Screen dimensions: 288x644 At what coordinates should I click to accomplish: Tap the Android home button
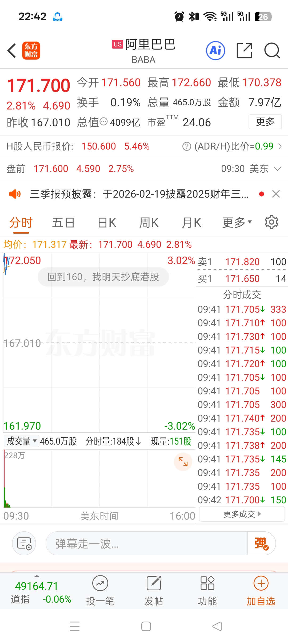click(146, 626)
